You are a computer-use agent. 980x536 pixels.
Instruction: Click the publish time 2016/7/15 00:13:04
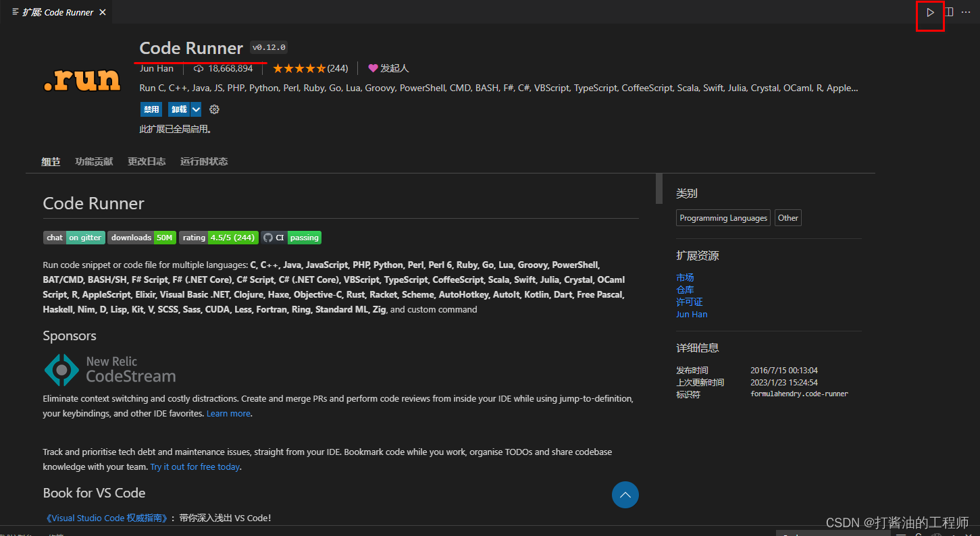coord(784,370)
